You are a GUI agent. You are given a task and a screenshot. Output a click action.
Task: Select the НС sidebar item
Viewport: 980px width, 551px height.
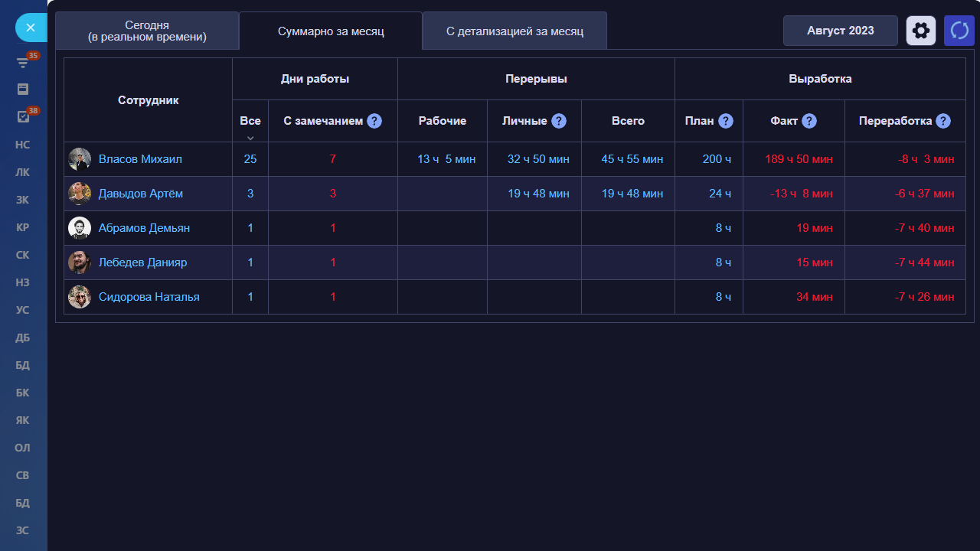click(23, 144)
